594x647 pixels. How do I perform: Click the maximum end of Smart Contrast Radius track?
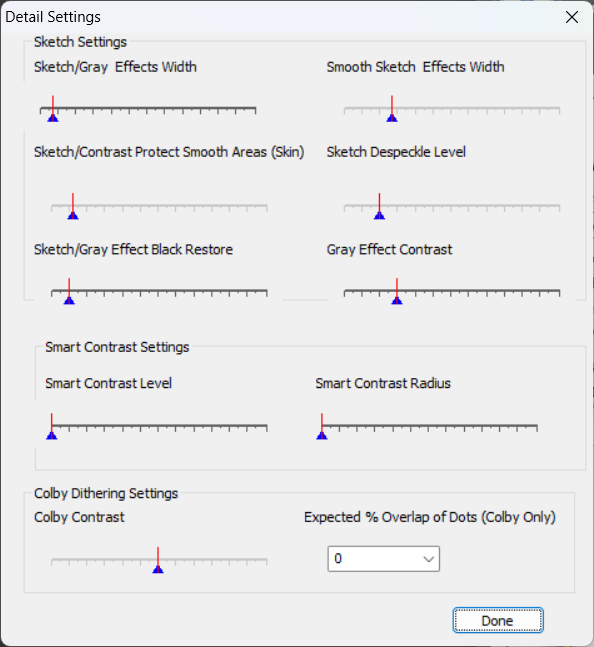(536, 427)
